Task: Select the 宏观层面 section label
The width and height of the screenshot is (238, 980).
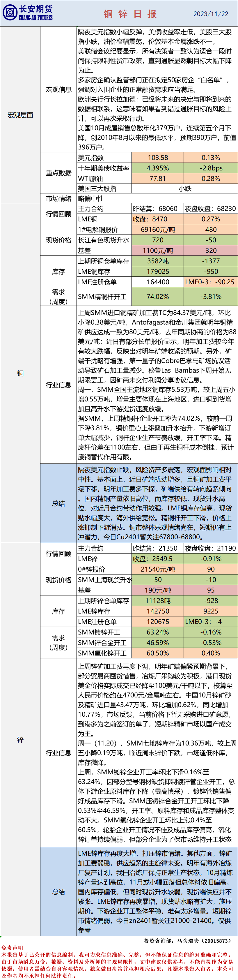Action: (x=20, y=115)
